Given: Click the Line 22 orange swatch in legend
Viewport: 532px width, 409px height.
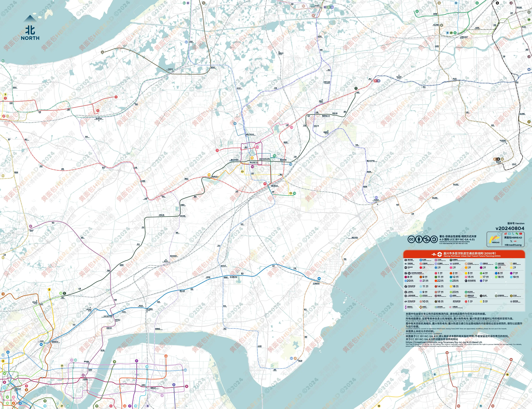Looking at the screenshot, I should pos(436,281).
